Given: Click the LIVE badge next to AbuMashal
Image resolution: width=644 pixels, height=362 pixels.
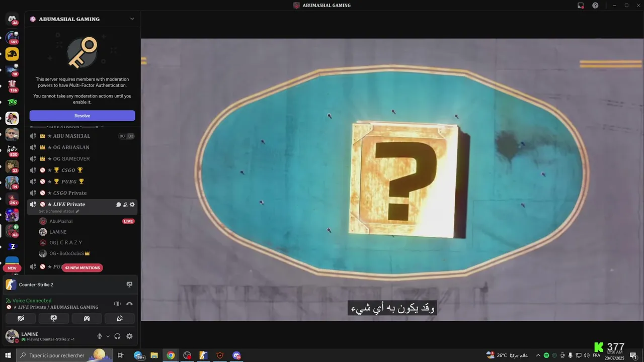Looking at the screenshot, I should 128,221.
